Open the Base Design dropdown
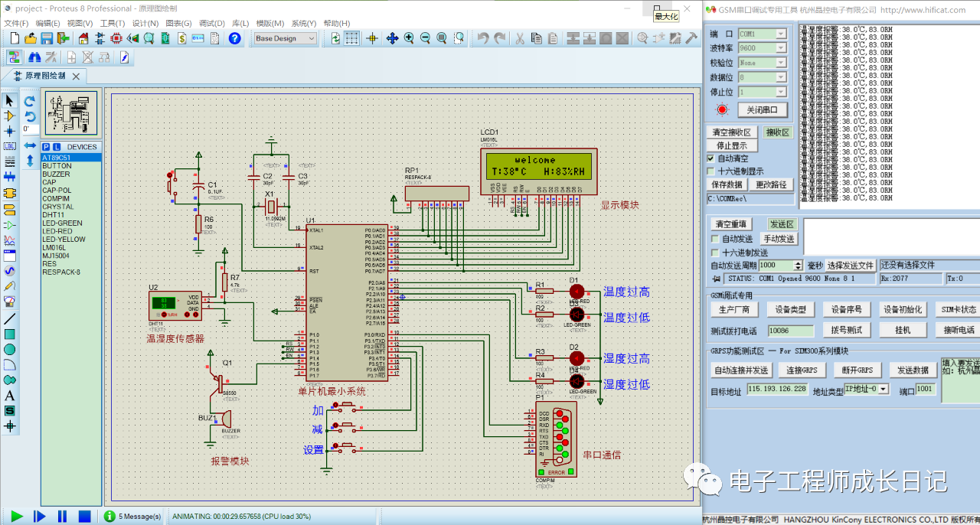 point(286,38)
